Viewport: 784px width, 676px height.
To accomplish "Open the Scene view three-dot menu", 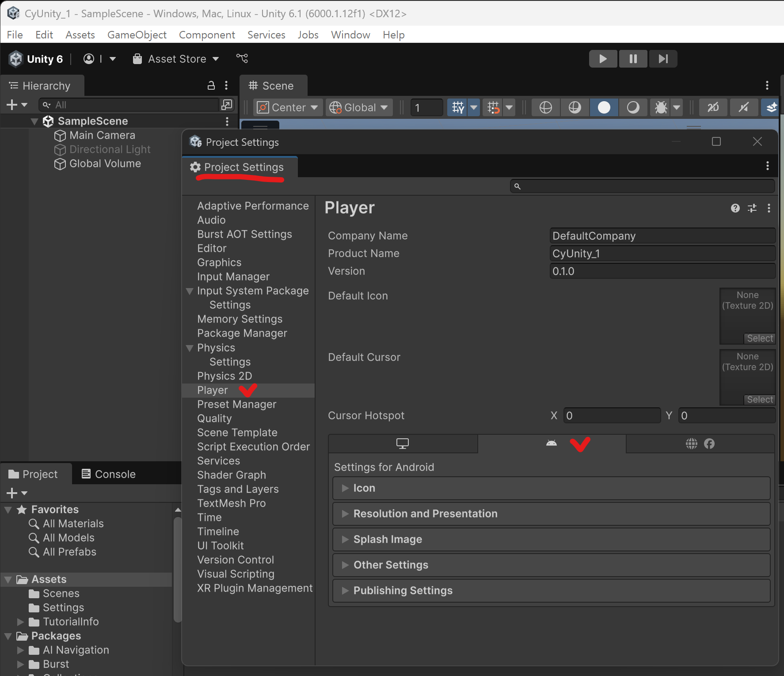I will [767, 85].
